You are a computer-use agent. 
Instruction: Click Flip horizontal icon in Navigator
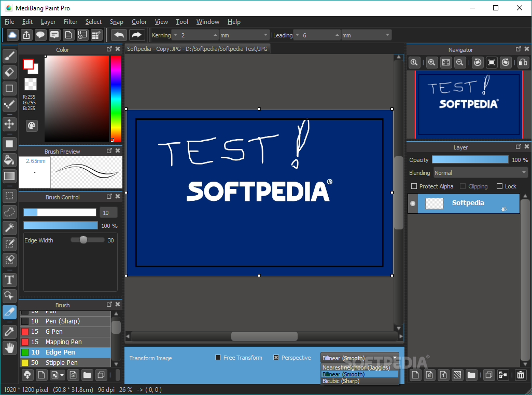(x=523, y=62)
